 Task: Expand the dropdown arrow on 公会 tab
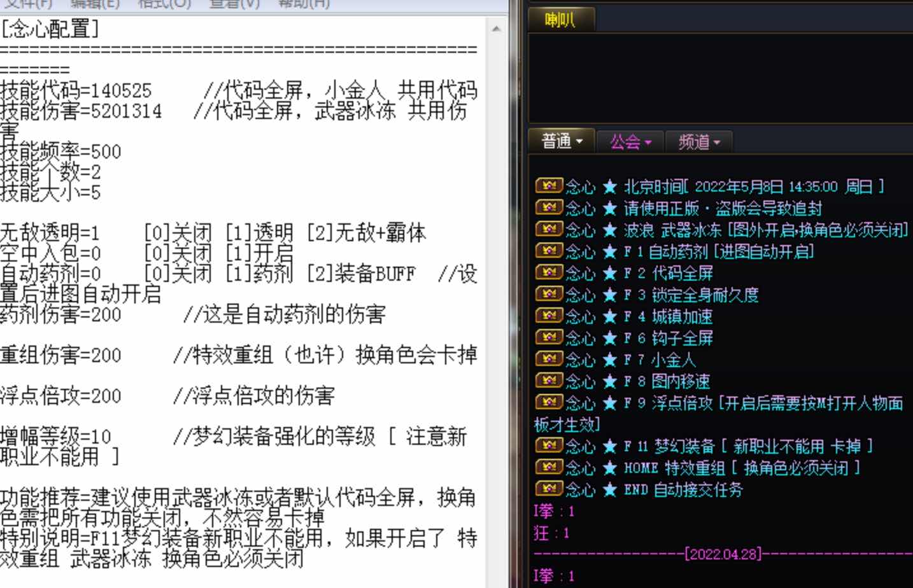(648, 142)
